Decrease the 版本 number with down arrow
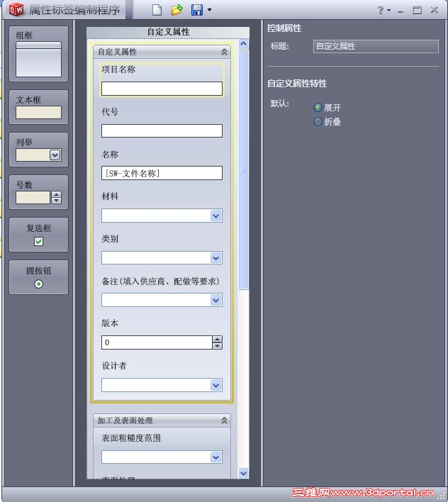 coord(218,346)
